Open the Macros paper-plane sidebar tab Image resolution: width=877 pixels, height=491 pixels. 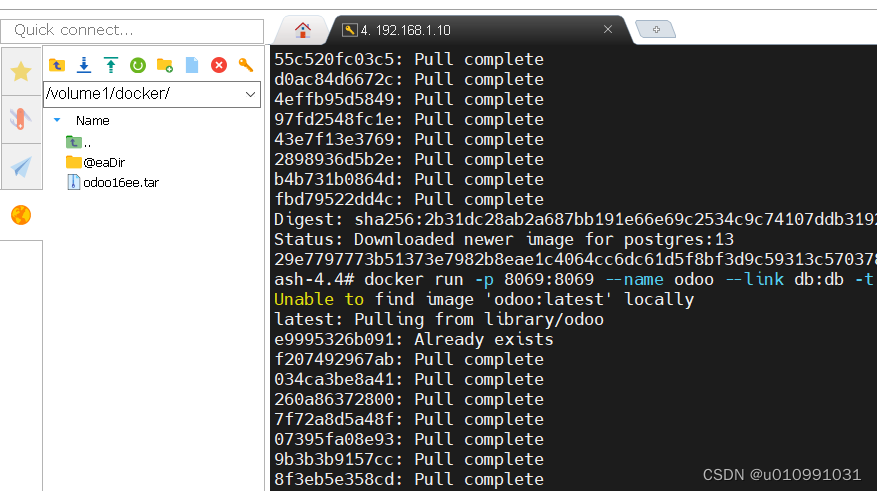coord(21,166)
